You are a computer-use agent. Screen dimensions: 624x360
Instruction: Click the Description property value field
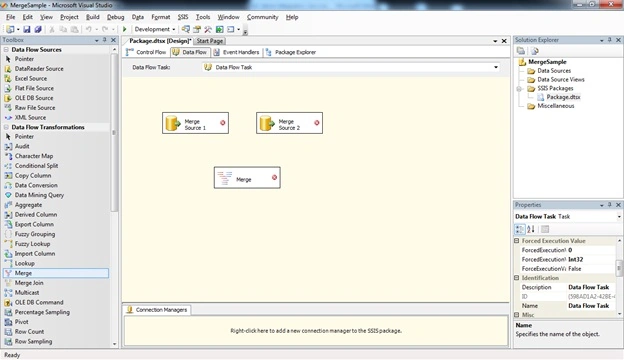[x=591, y=287]
